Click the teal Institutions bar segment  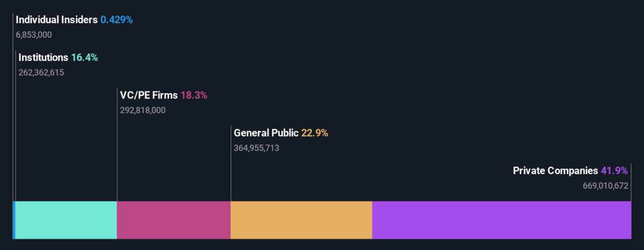pos(66,220)
